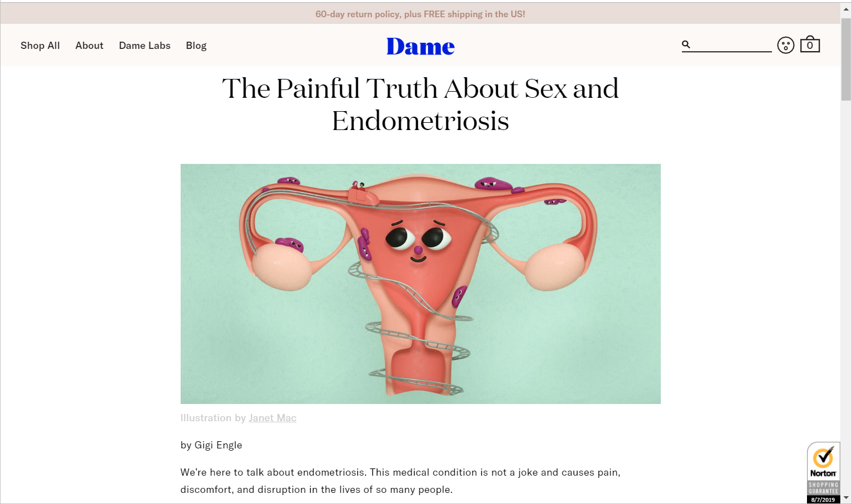Click the article title heading
The height and width of the screenshot is (504, 852).
click(420, 104)
